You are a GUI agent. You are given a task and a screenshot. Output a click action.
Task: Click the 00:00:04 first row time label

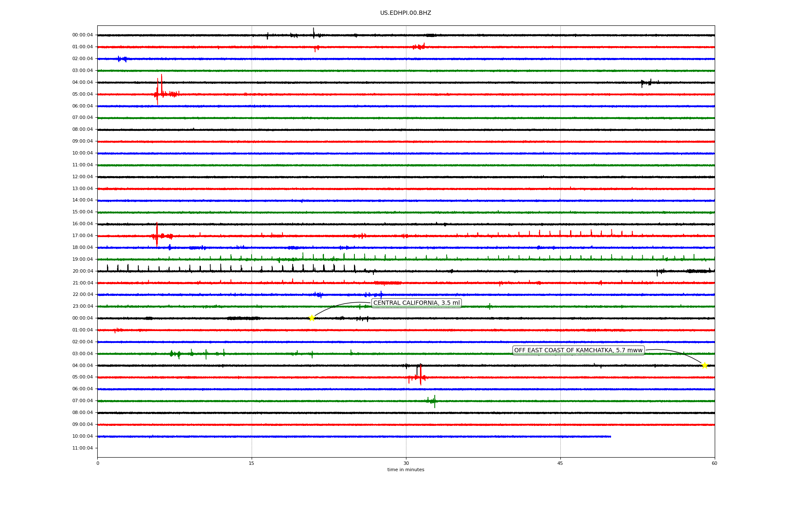point(82,35)
